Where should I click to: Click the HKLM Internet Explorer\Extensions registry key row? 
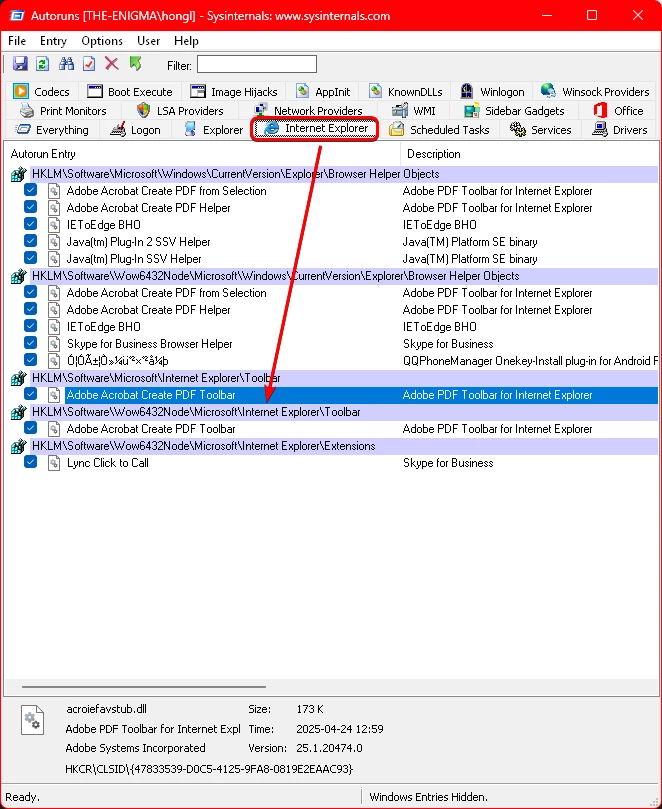[x=333, y=446]
